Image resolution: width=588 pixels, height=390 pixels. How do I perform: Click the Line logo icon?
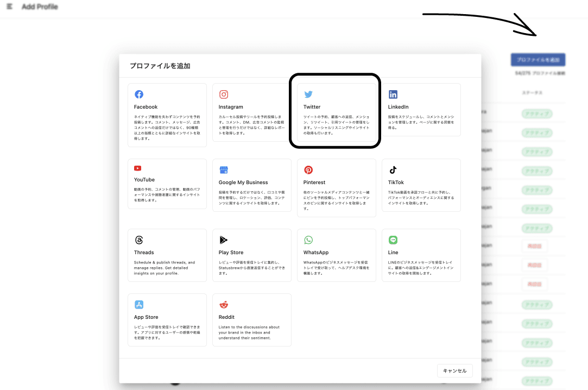393,240
